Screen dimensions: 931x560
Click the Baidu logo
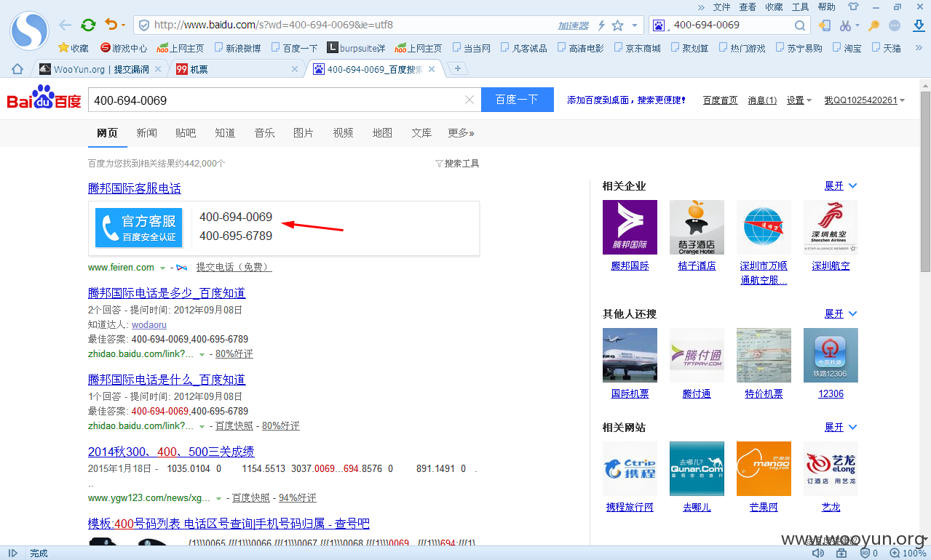(44, 97)
